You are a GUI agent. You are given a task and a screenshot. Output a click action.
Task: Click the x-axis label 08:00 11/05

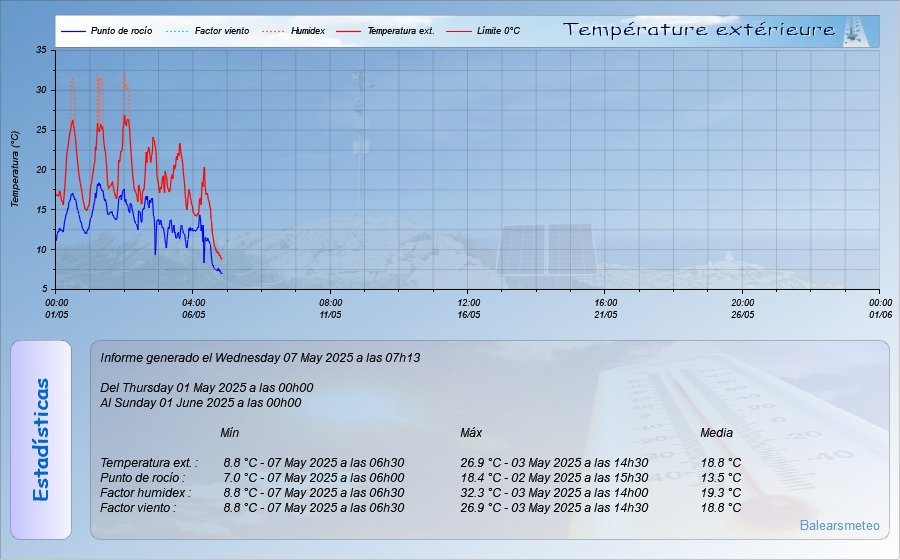point(331,309)
